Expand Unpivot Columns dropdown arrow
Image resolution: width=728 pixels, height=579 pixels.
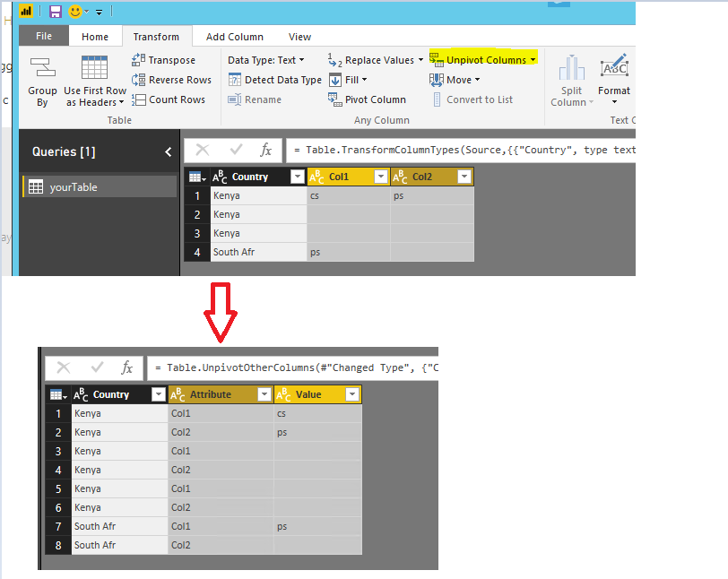(533, 60)
